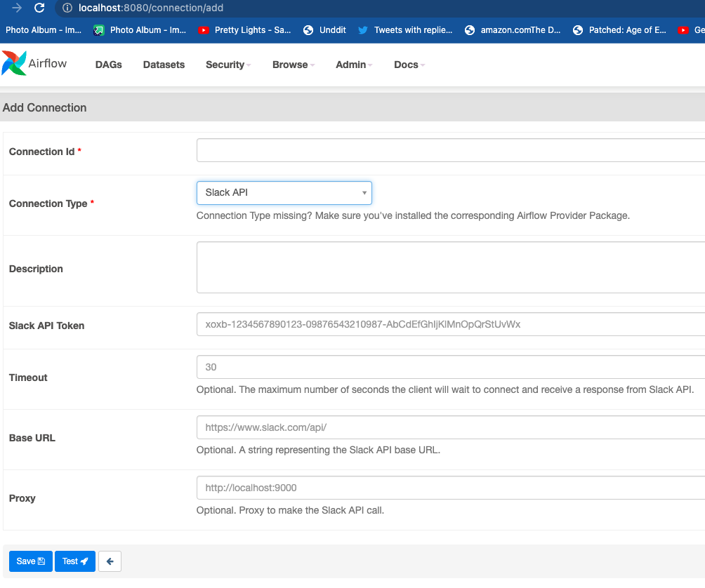Open the Unddit bookmark
This screenshot has height=588, width=705.
coord(324,30)
